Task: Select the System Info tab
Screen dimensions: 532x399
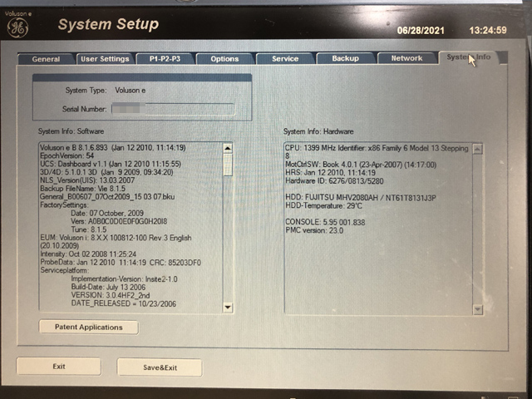Action: click(469, 57)
